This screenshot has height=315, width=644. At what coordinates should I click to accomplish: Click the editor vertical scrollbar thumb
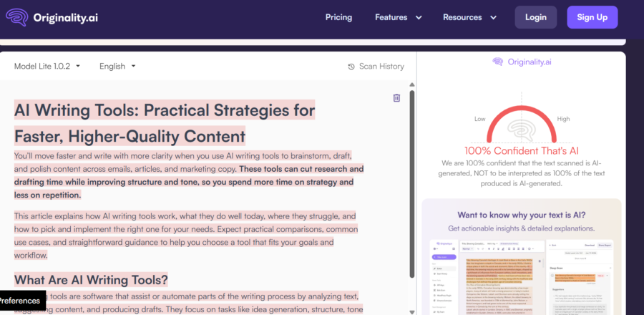[412, 183]
